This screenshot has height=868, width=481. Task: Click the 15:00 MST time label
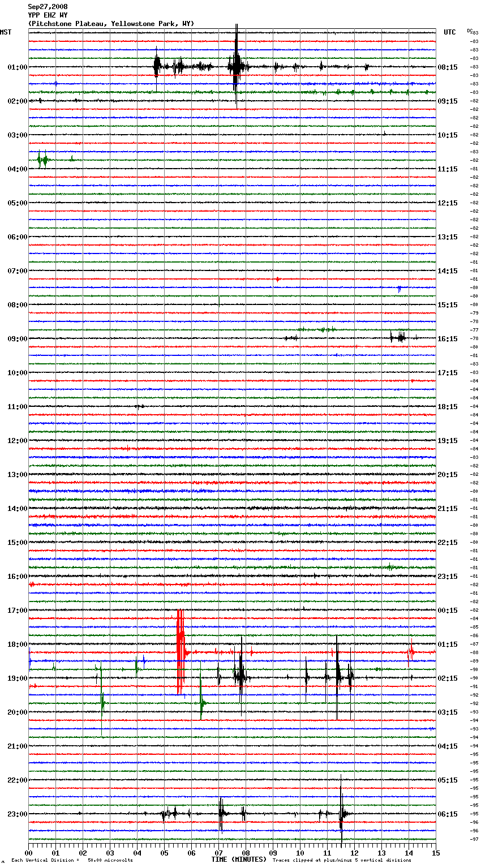(18, 543)
